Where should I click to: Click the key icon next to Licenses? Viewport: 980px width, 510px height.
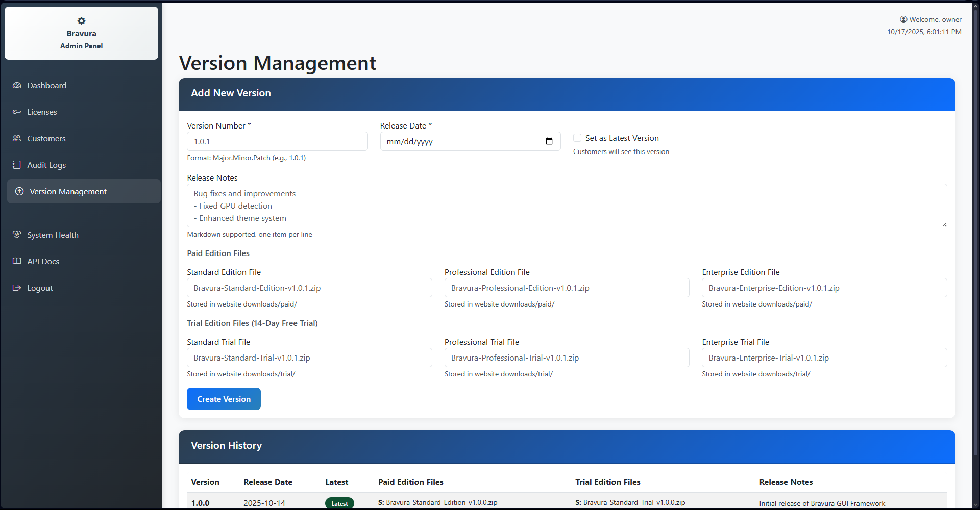tap(17, 112)
